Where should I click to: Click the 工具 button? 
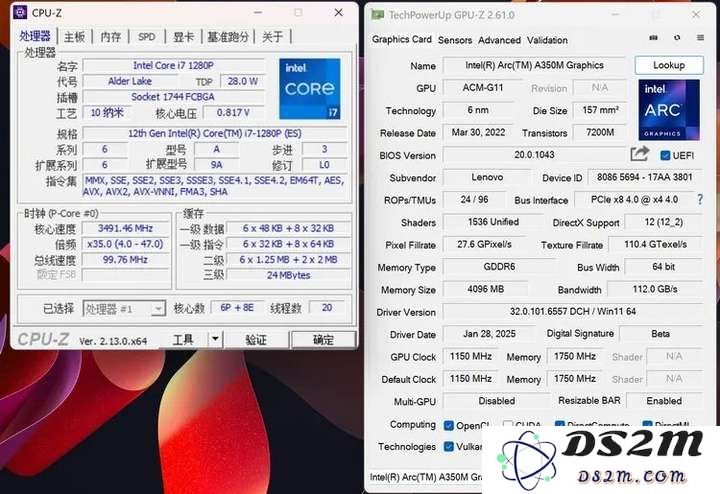coord(183,339)
